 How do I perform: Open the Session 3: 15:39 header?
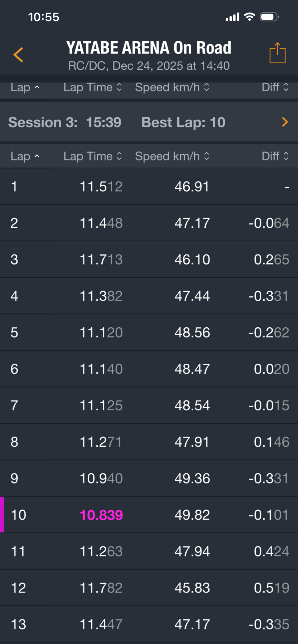point(65,122)
